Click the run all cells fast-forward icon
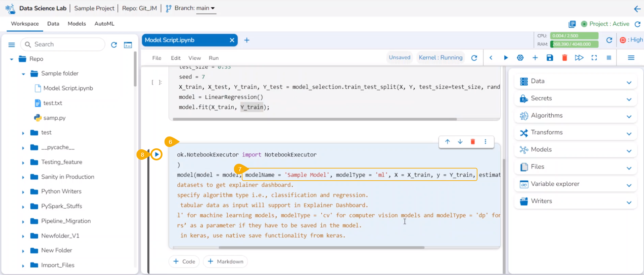The height and width of the screenshot is (275, 644). point(579,58)
